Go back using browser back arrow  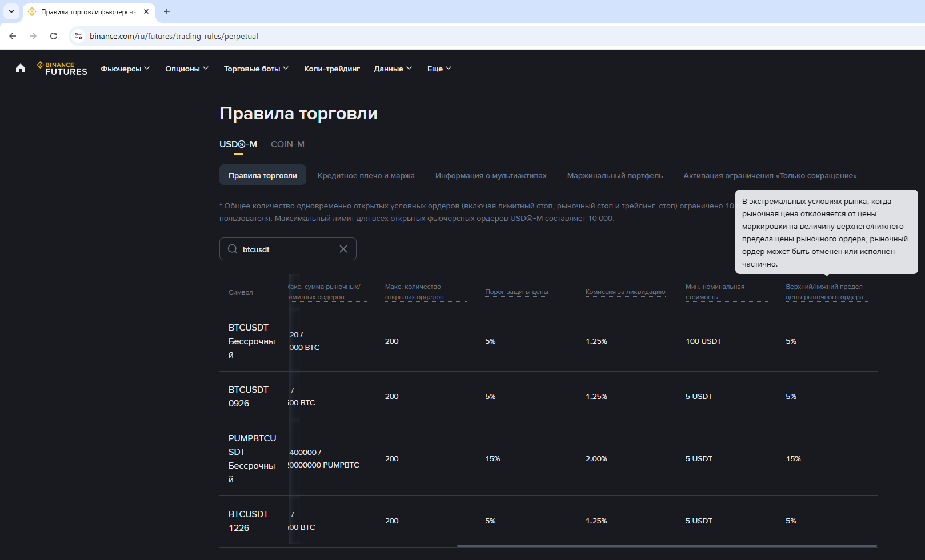pyautogui.click(x=13, y=36)
